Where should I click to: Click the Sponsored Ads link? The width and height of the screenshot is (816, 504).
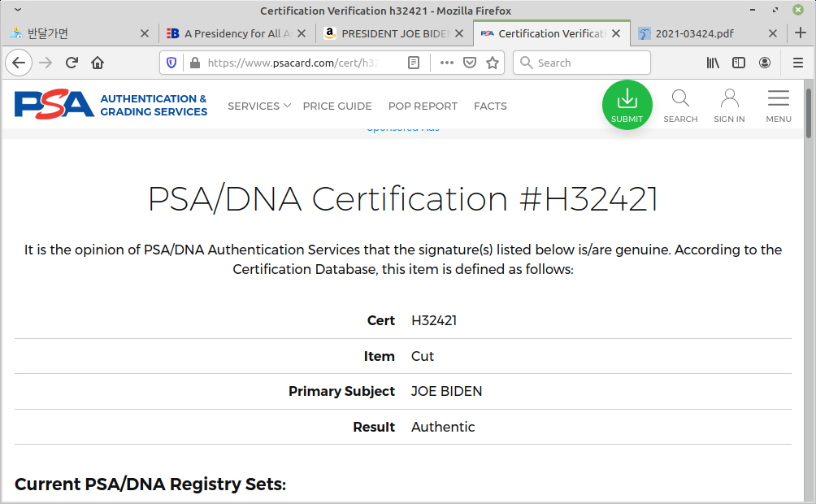[403, 128]
